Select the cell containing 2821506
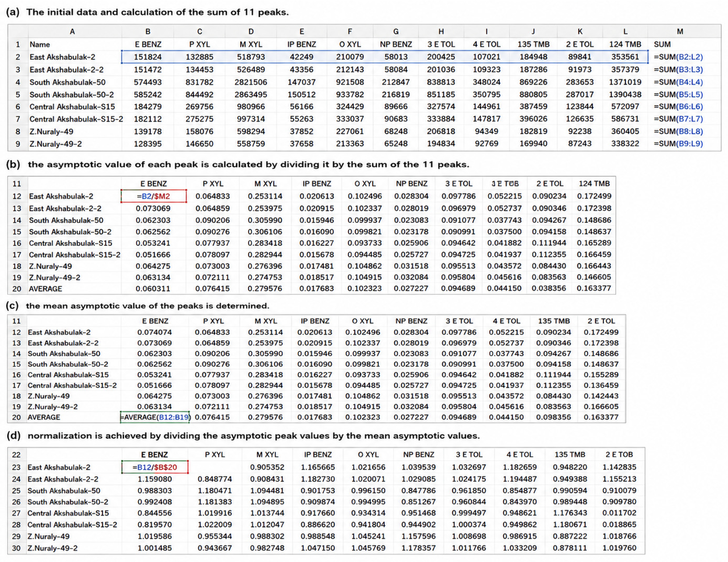Viewport: 728px width, 562px height. tap(251, 82)
